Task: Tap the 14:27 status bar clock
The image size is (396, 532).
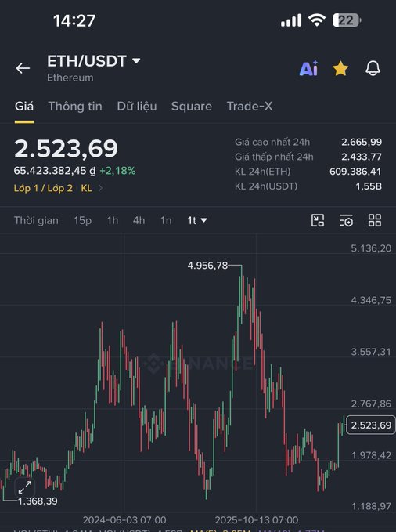Action: [x=74, y=20]
